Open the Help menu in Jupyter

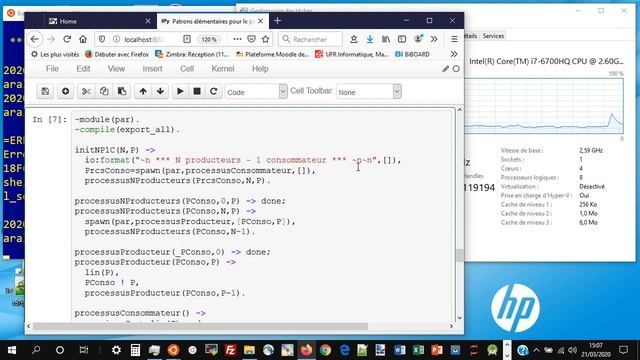click(260, 69)
